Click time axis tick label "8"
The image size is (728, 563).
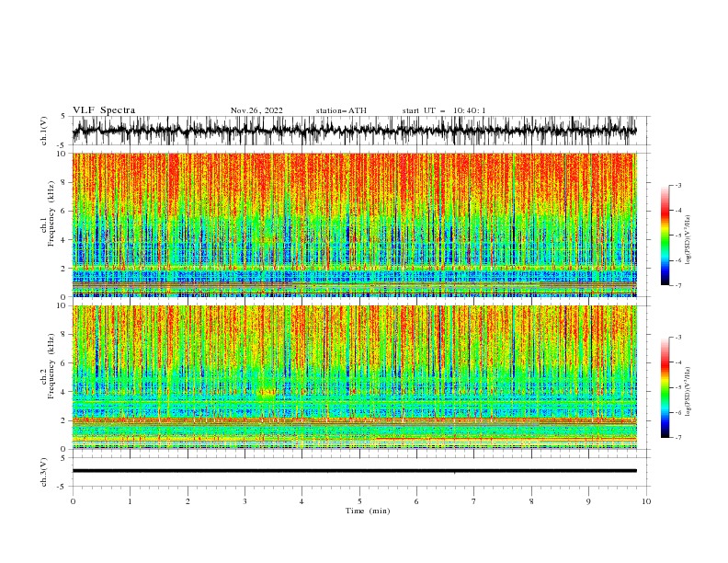coord(531,501)
